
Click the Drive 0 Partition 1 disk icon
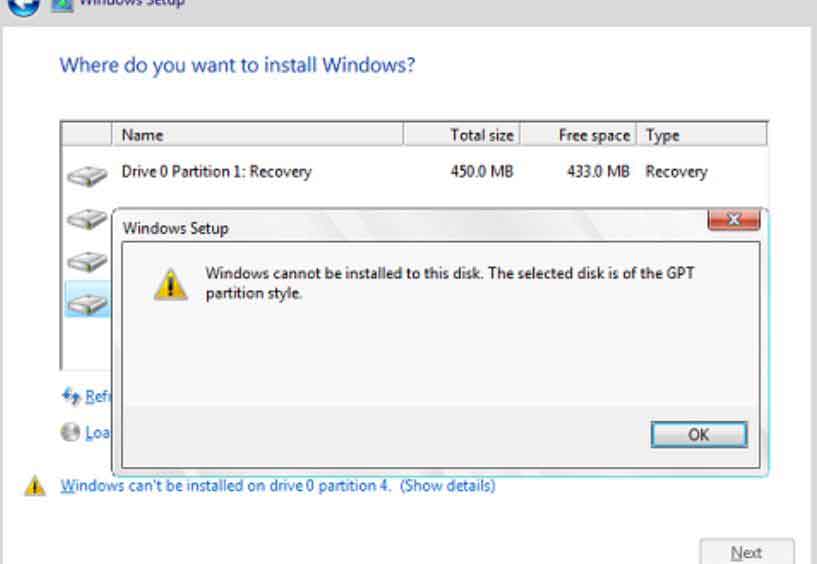87,175
